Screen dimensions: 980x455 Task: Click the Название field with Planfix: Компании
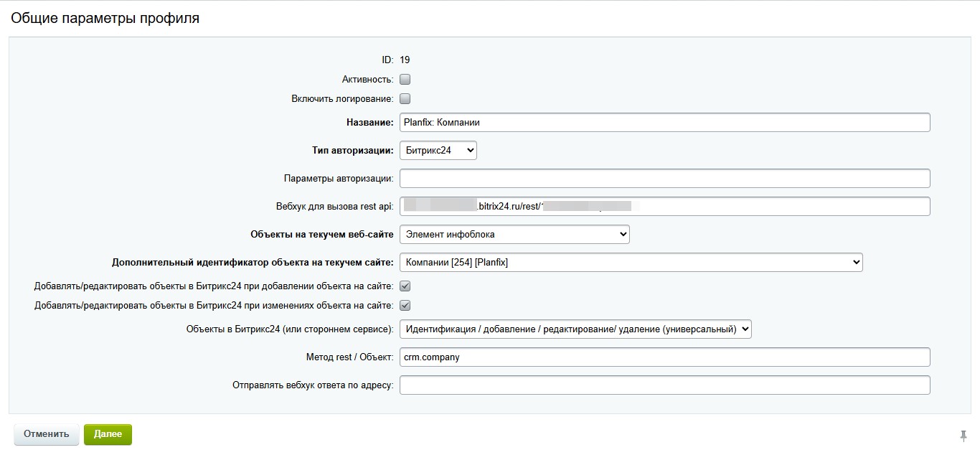click(664, 123)
